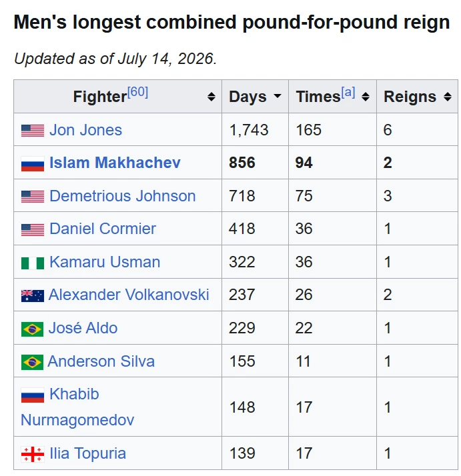
Task: Sort table by Fighter column arrows
Action: click(x=211, y=97)
